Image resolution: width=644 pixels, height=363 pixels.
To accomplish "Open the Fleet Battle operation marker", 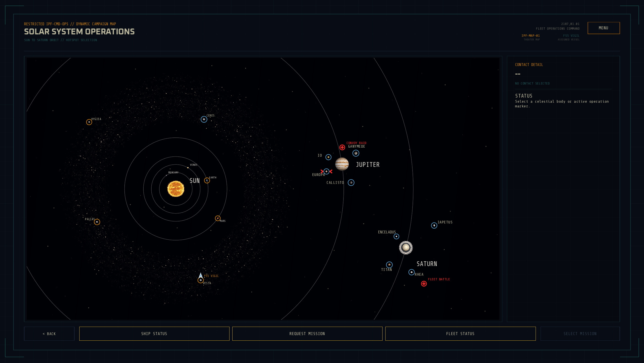I will click(x=424, y=284).
